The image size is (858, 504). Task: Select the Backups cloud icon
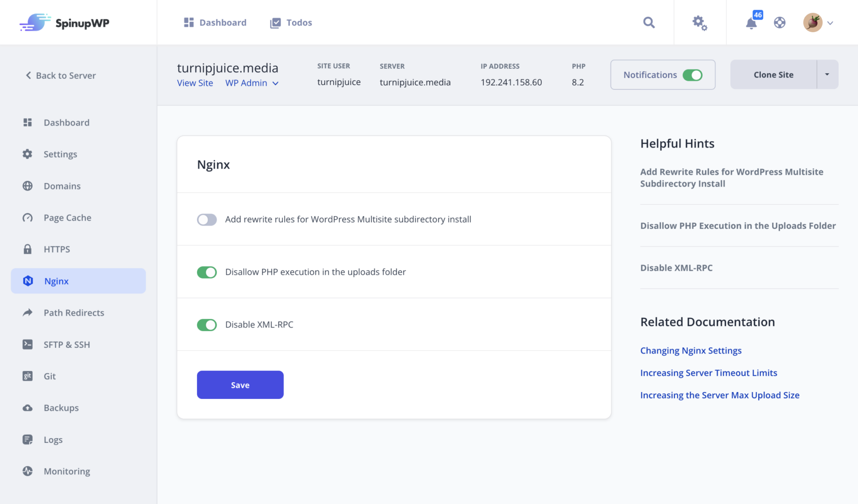coord(27,408)
